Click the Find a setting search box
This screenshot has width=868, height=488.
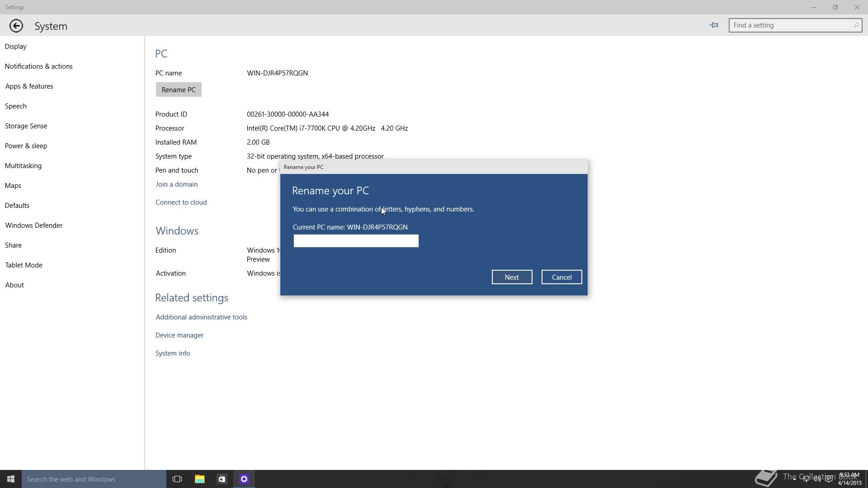tap(795, 25)
